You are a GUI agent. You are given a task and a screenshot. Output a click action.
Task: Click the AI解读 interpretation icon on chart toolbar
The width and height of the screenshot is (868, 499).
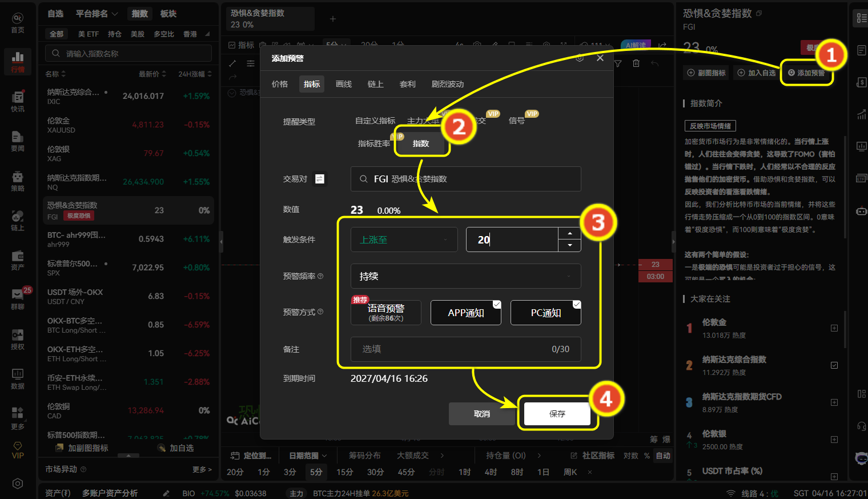tap(635, 44)
